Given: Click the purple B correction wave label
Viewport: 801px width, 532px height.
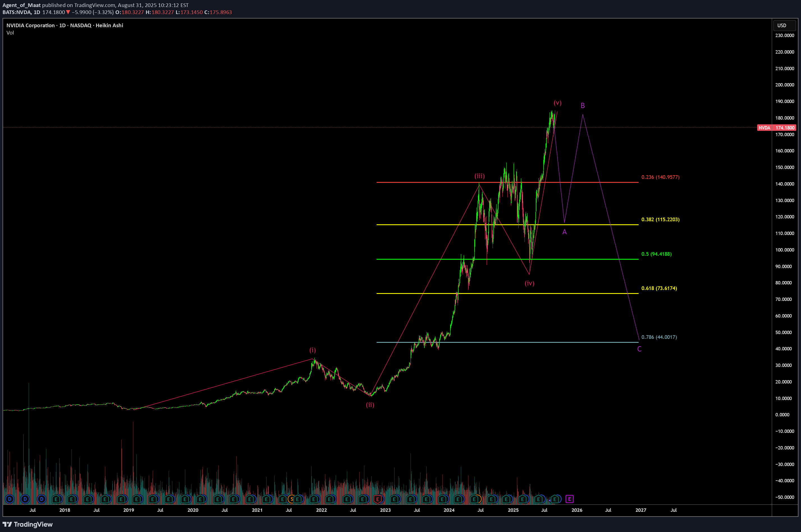Looking at the screenshot, I should 582,106.
